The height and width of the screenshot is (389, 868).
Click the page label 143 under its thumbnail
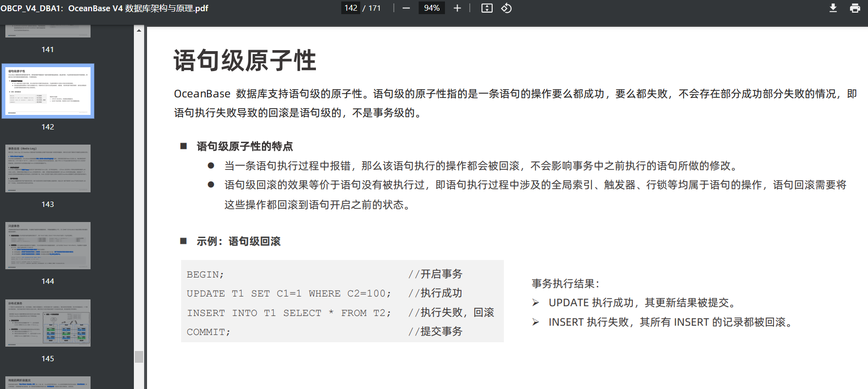tap(48, 204)
